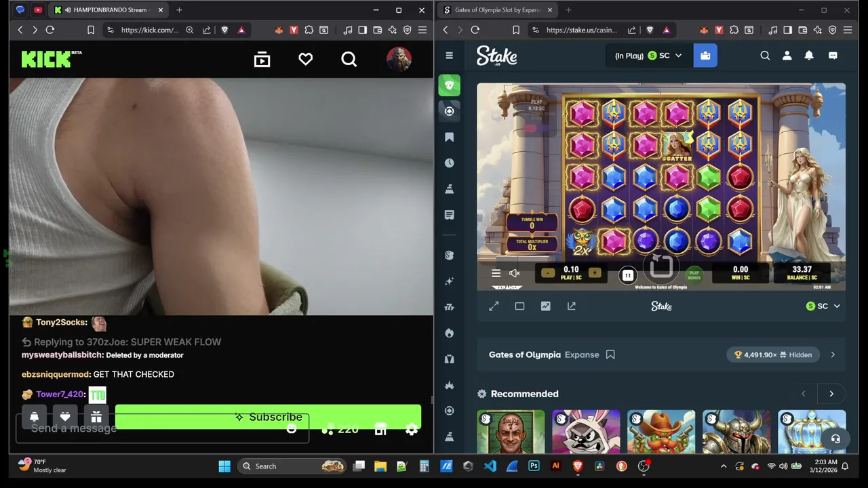Open Stake chat bubble icon
868x488 pixels.
833,56
